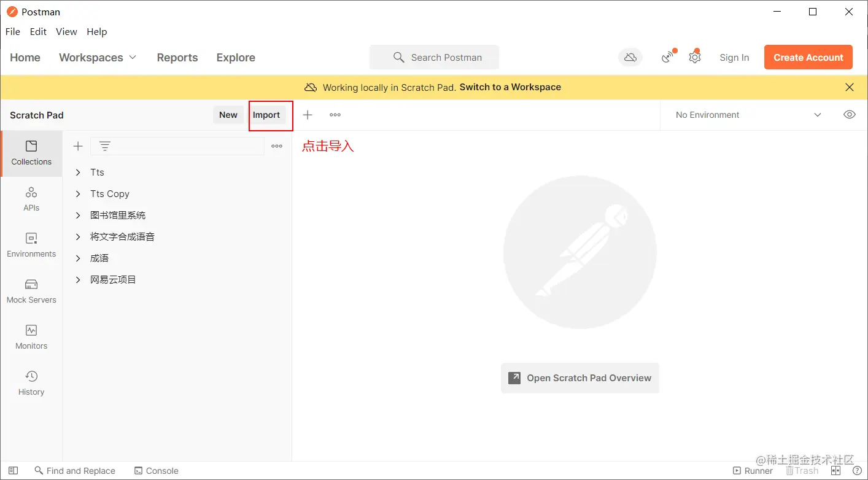The height and width of the screenshot is (480, 868).
Task: Open the File menu
Action: 13,32
